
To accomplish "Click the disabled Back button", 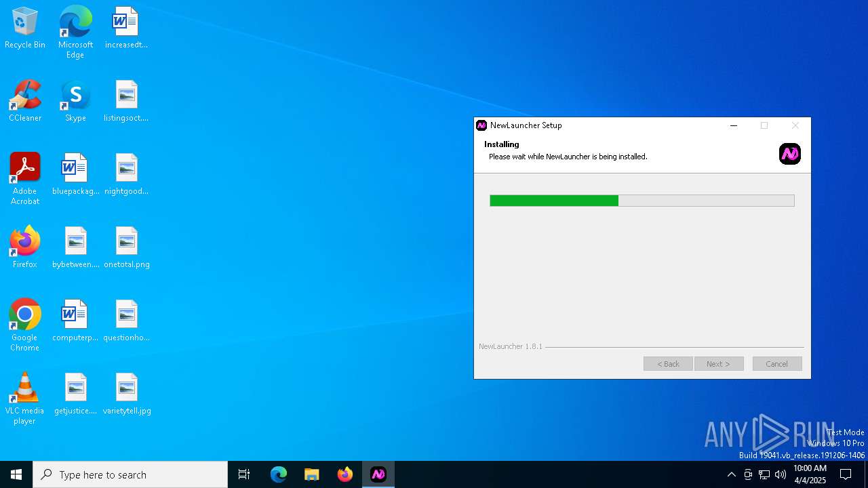I will point(668,364).
